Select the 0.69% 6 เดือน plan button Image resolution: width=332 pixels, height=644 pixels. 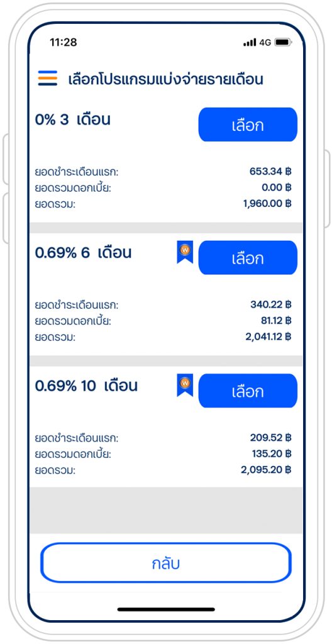point(248,257)
